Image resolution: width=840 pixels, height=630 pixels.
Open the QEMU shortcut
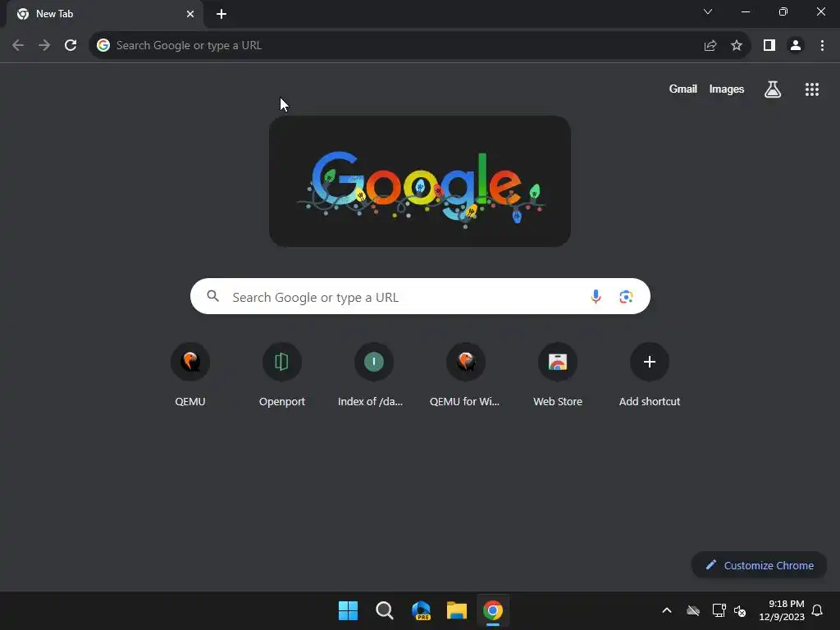point(190,375)
